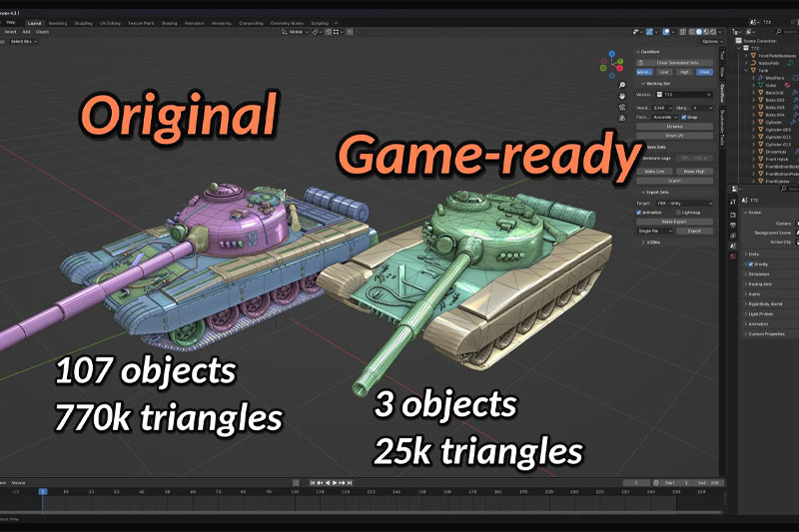This screenshot has width=799, height=532.
Task: Click the Working Set T72 collection field
Action: 684,95
